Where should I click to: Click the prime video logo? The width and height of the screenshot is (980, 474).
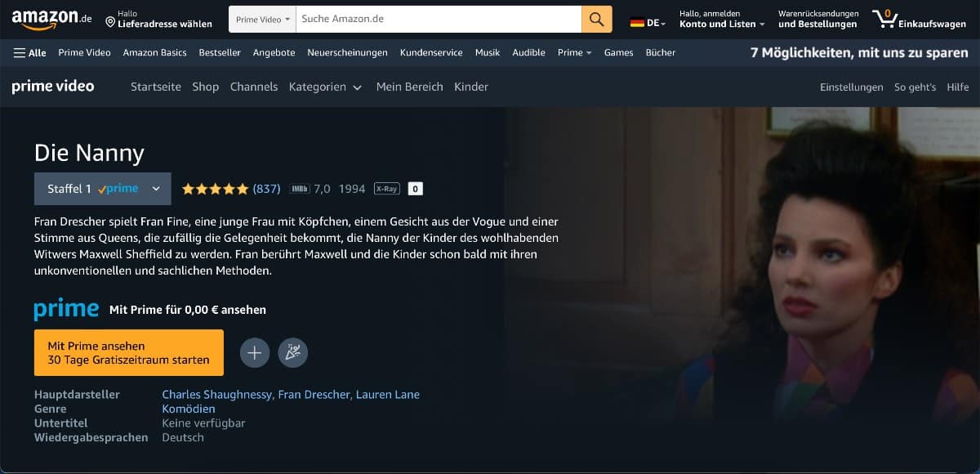[53, 86]
